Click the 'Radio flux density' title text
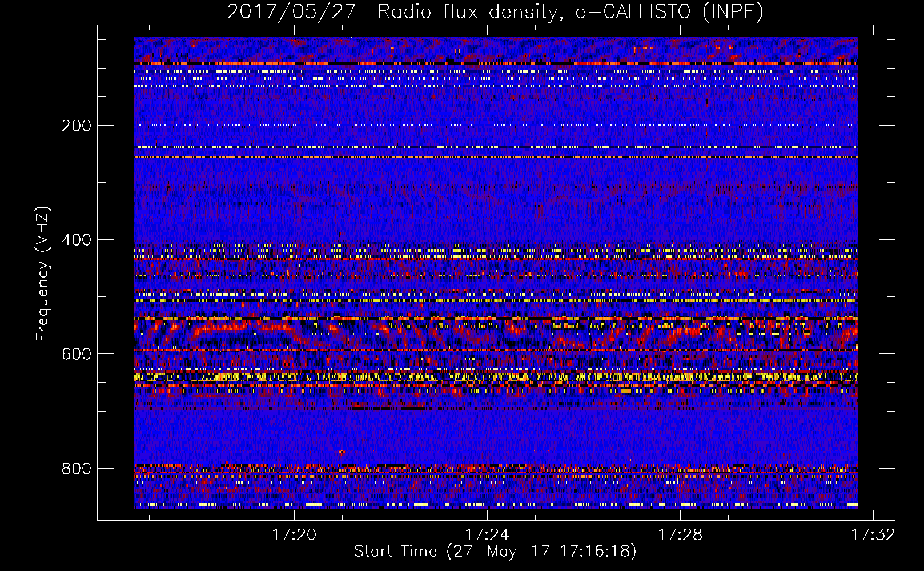 (x=470, y=11)
